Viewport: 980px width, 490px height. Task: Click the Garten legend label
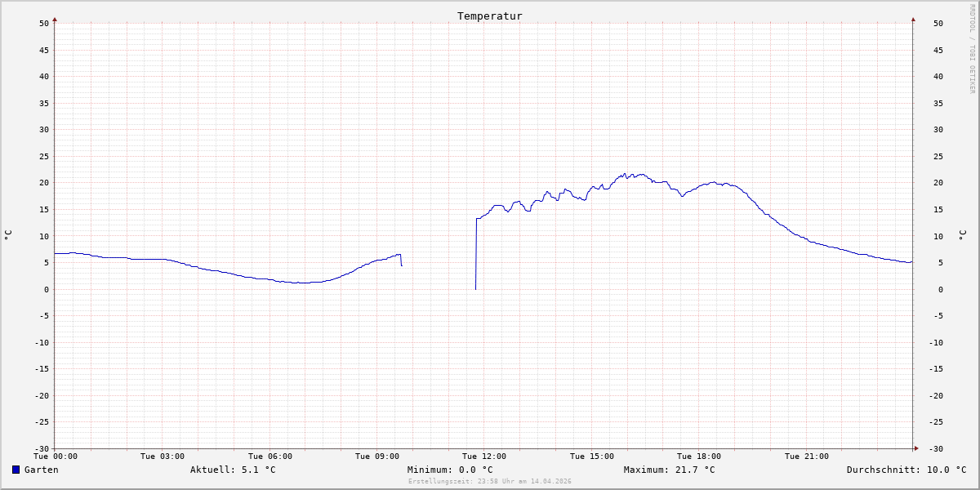click(x=42, y=470)
